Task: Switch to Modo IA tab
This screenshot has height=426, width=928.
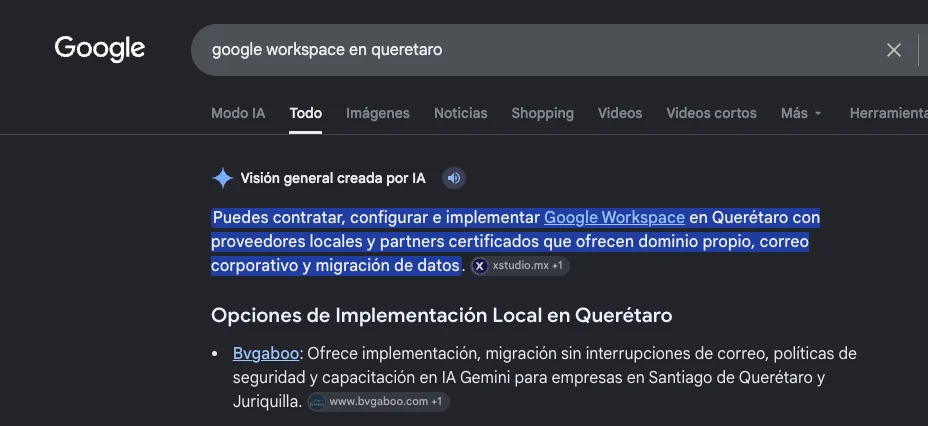Action: pos(238,113)
